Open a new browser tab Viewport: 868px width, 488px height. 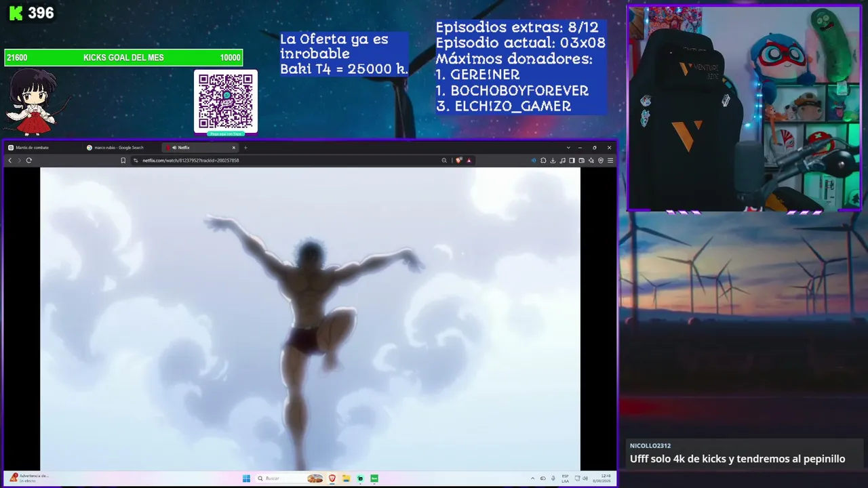coord(245,148)
